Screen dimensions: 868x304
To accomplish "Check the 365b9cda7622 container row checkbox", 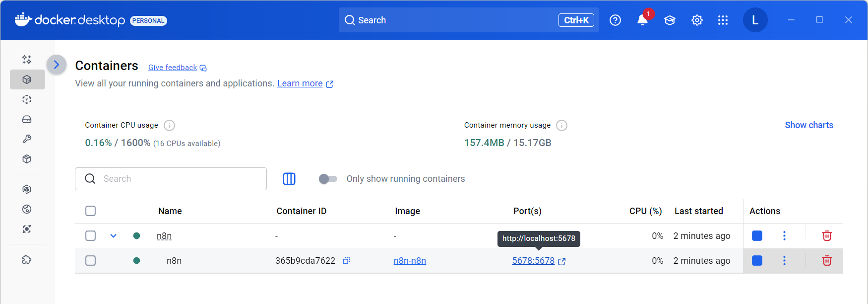I will coord(90,260).
